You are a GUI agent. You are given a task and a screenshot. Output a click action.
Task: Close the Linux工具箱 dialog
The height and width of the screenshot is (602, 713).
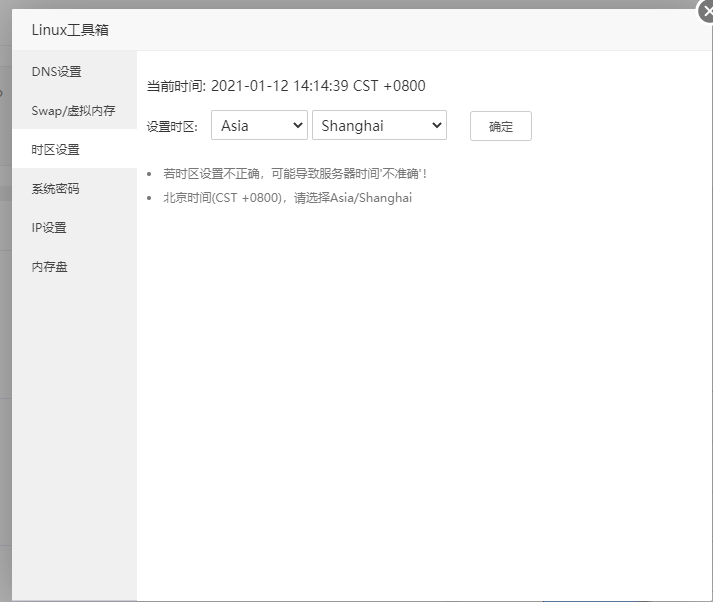tap(706, 11)
